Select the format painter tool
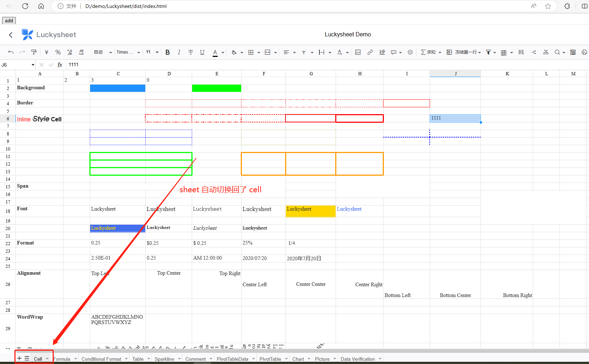Viewport: 589px width, 364px height. click(x=34, y=52)
